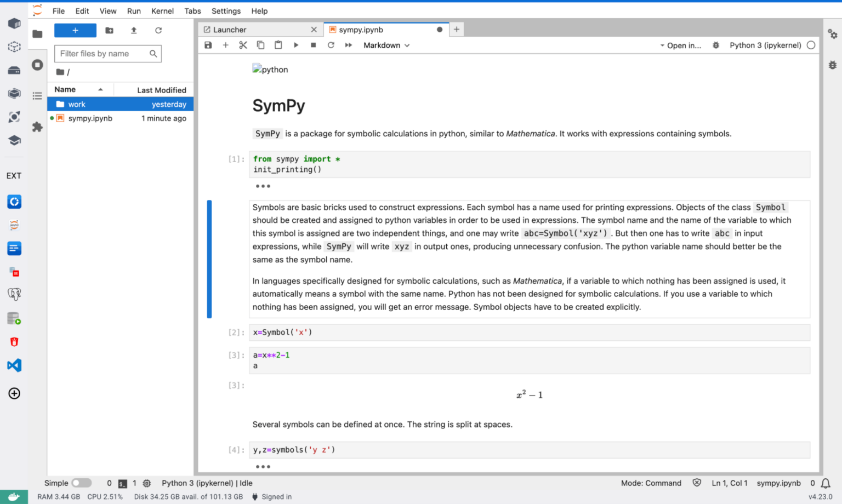The image size is (842, 504).
Task: Click the notifications bell icon
Action: (825, 483)
